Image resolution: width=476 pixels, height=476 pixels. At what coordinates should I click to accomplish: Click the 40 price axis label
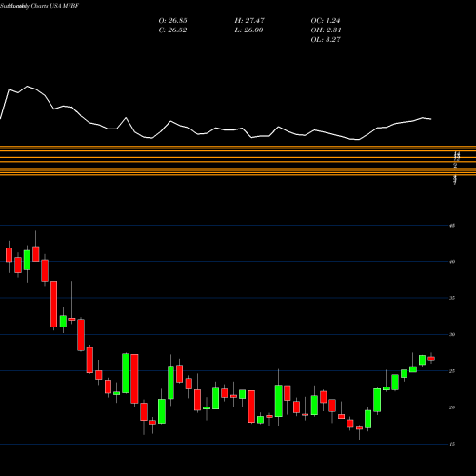[x=452, y=262]
